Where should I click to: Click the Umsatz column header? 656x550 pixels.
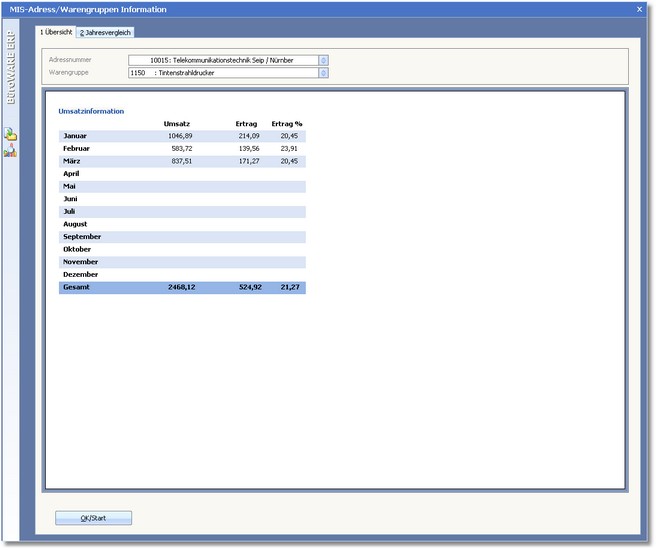[x=177, y=123]
